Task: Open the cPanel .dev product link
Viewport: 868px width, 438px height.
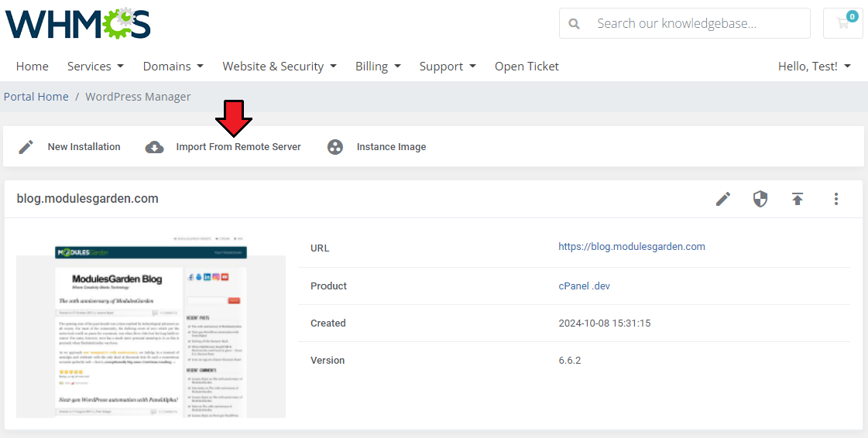Action: click(x=584, y=286)
